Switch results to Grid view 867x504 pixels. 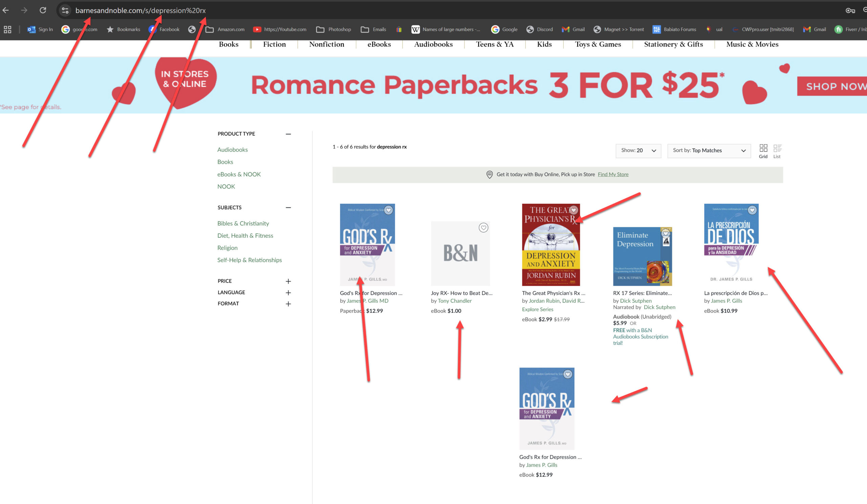click(763, 151)
